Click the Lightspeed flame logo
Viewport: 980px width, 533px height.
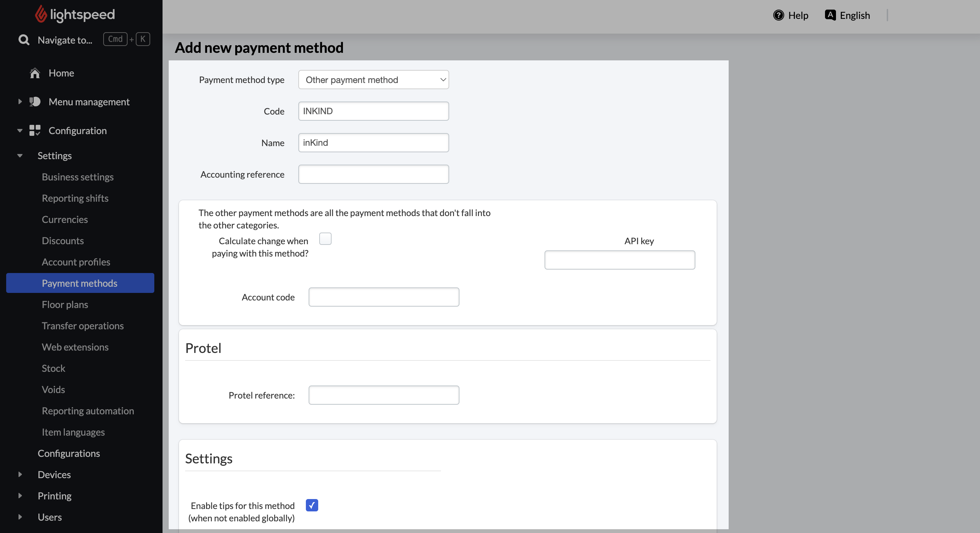pos(41,14)
